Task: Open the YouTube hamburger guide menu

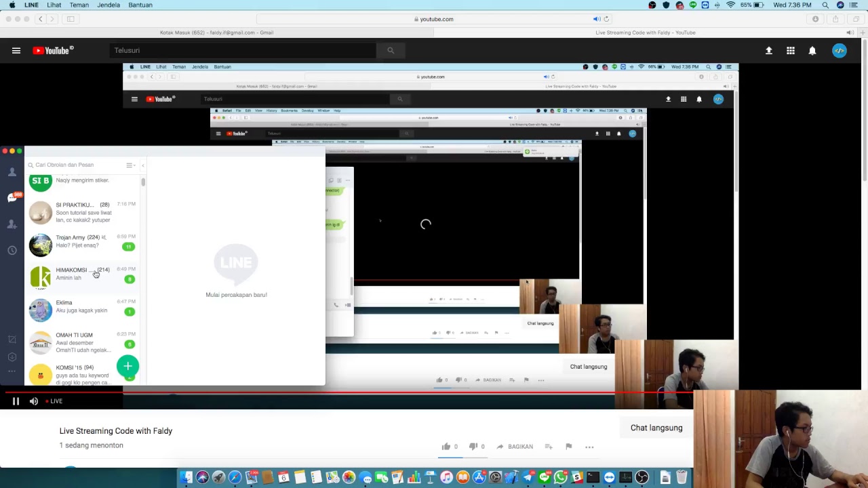Action: (x=16, y=50)
